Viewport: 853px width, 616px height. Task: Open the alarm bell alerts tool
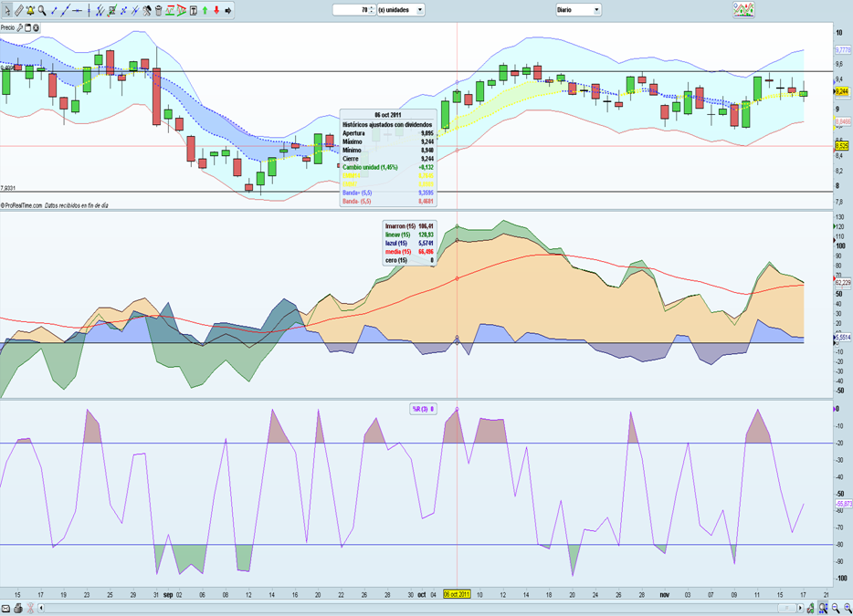30,10
